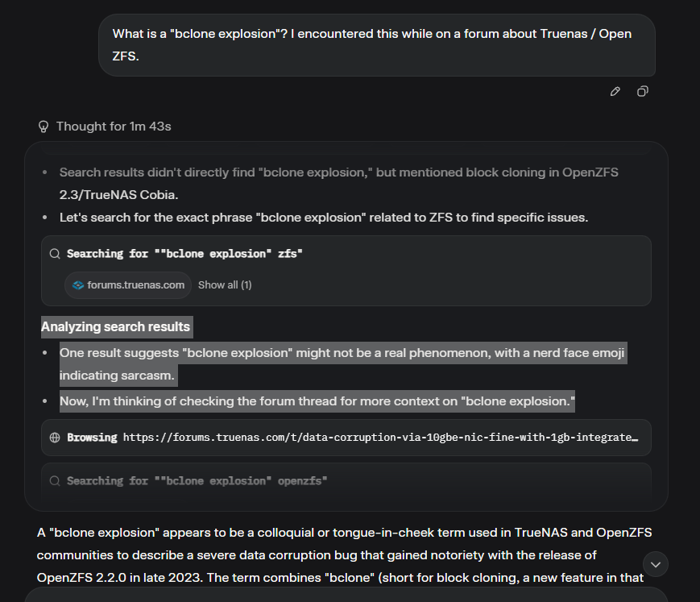The height and width of the screenshot is (602, 700).
Task: Expand sources with "Show all (1)"
Action: [225, 284]
